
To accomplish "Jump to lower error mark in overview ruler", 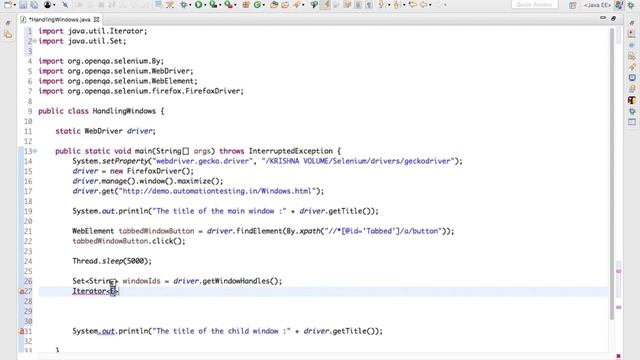I will 618,307.
